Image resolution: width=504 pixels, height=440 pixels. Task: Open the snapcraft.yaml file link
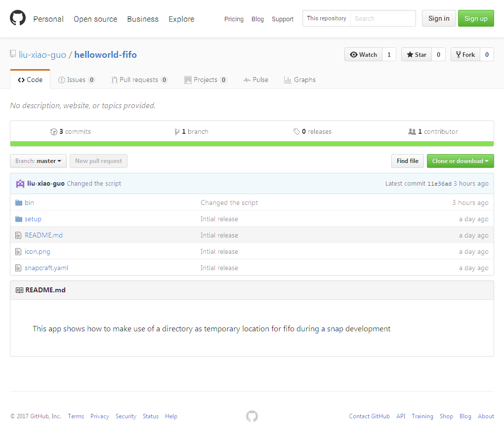46,268
